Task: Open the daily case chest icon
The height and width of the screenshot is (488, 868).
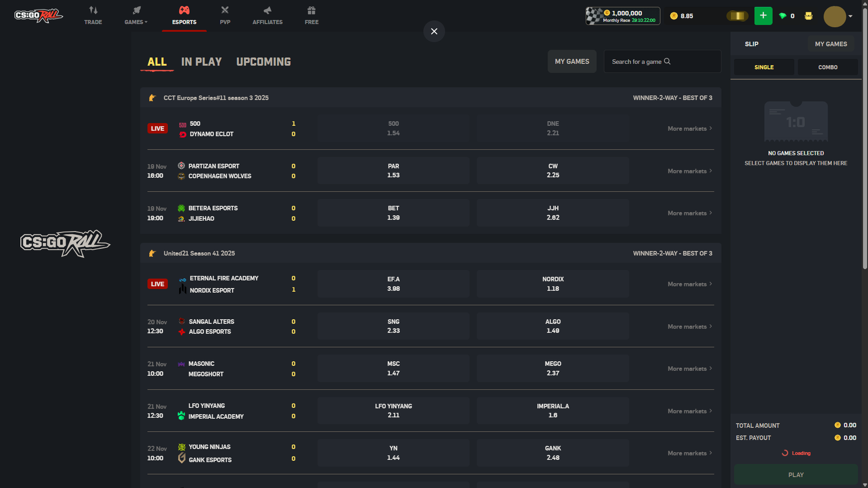Action: pos(808,16)
